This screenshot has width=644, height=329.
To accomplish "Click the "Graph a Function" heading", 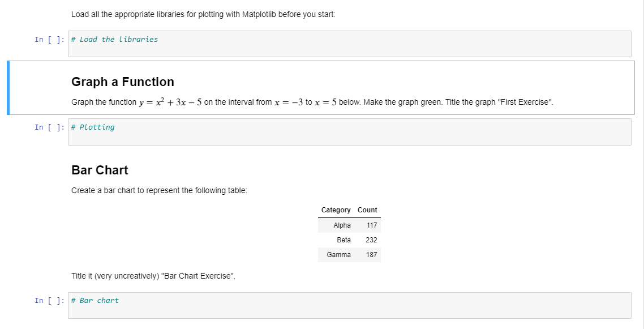I will 123,82.
